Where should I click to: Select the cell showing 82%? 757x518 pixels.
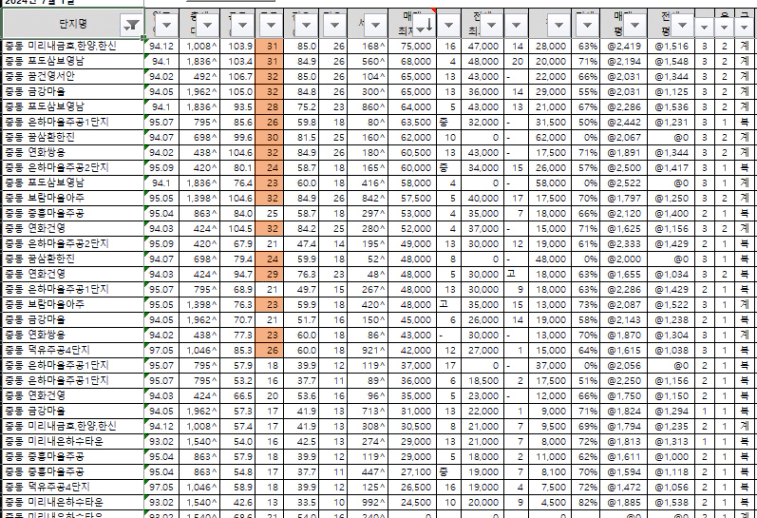(x=586, y=503)
